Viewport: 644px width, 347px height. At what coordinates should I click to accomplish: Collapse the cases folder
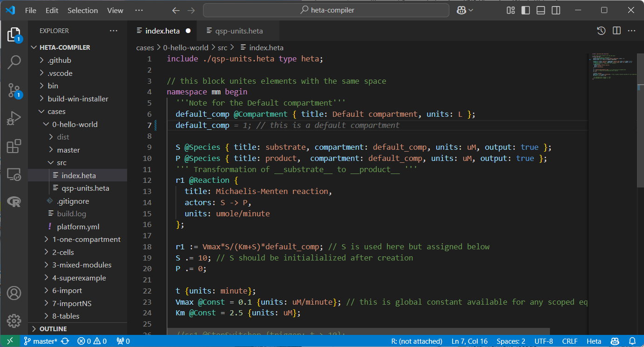[77, 112]
